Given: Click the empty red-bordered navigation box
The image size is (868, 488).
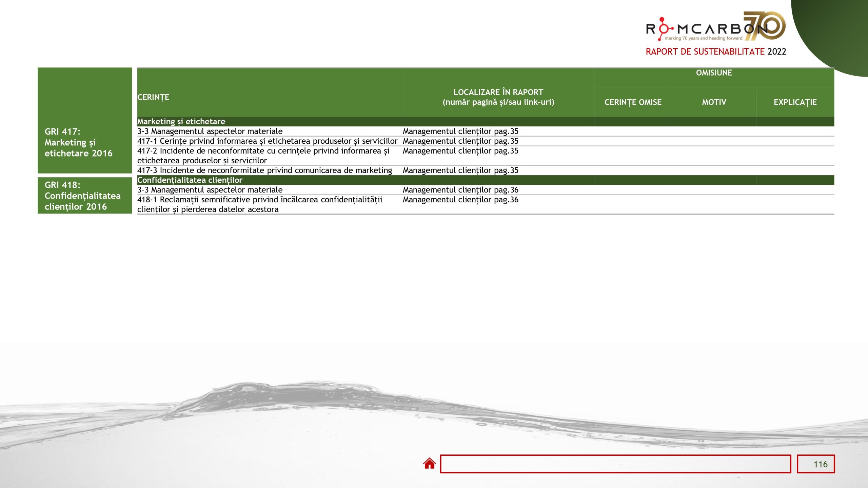Looking at the screenshot, I should point(615,464).
